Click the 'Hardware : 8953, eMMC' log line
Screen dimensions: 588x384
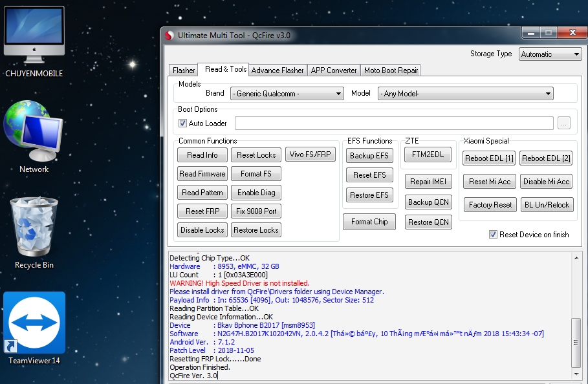pyautogui.click(x=224, y=266)
